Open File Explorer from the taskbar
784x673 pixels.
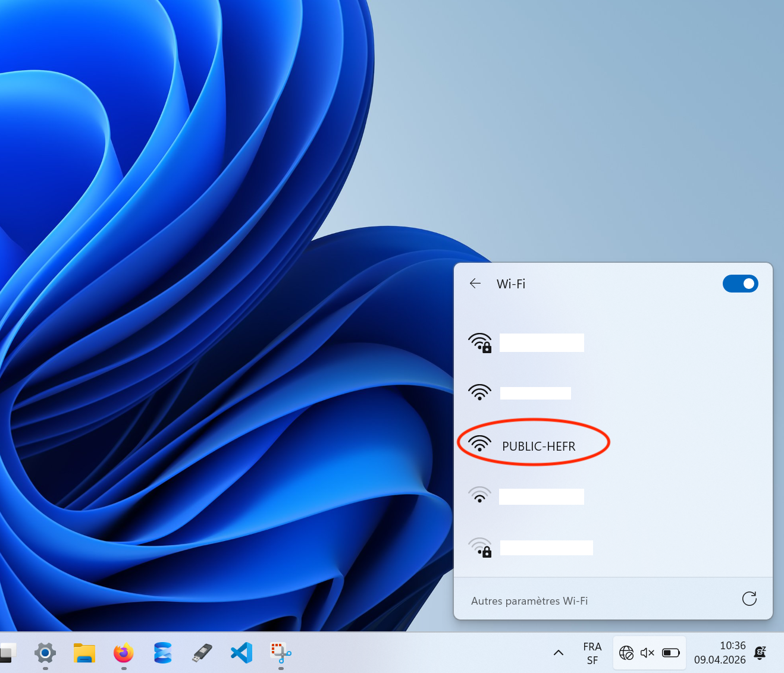click(84, 653)
